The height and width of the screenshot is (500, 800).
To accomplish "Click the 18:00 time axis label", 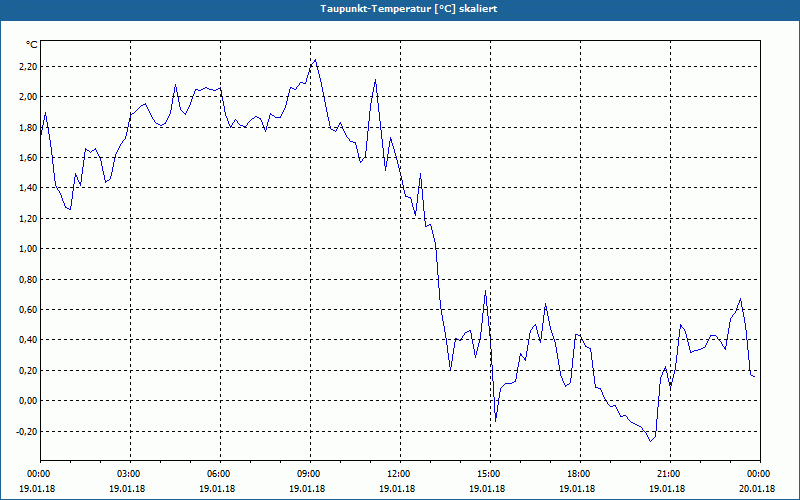I will click(x=580, y=474).
